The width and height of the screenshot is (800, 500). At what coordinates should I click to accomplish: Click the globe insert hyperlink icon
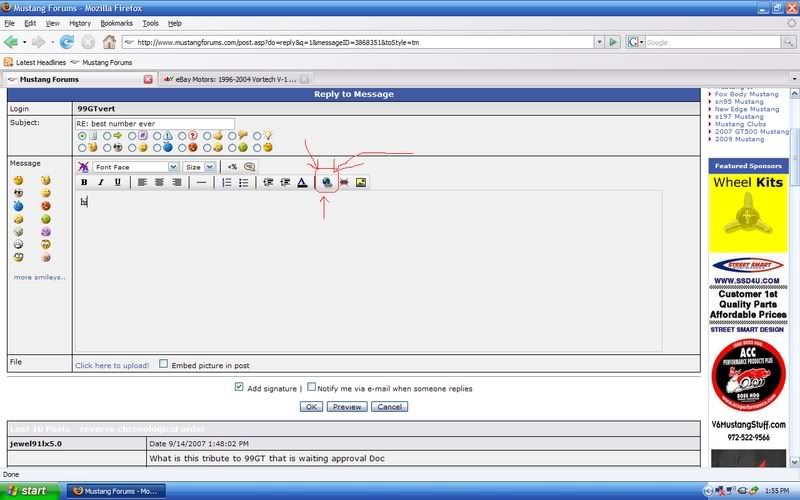click(327, 182)
